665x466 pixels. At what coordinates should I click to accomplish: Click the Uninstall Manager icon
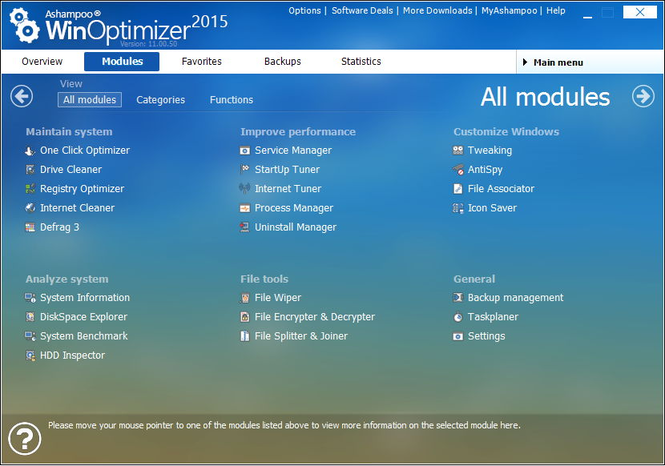[x=245, y=227]
